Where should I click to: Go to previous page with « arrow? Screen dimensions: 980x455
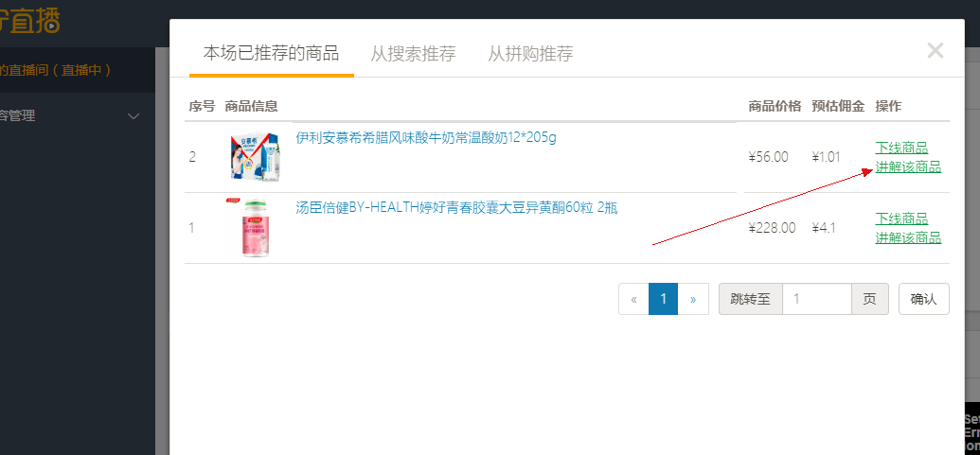click(633, 299)
